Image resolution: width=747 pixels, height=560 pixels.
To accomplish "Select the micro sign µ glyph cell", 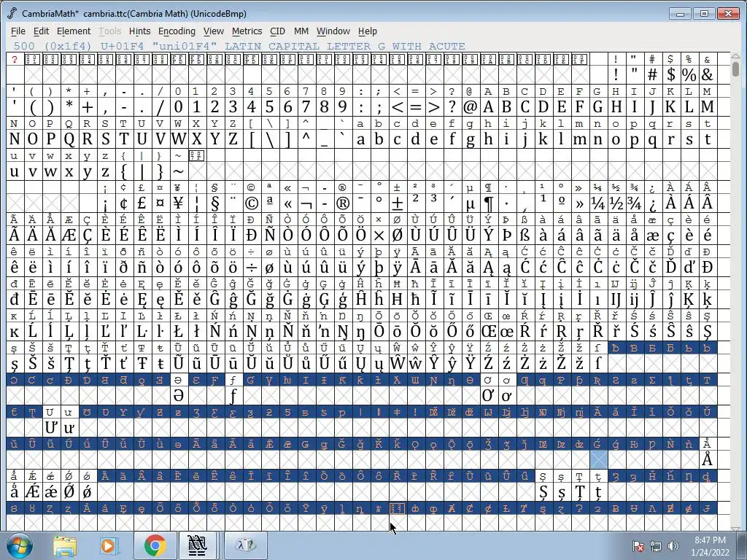I will (x=471, y=203).
